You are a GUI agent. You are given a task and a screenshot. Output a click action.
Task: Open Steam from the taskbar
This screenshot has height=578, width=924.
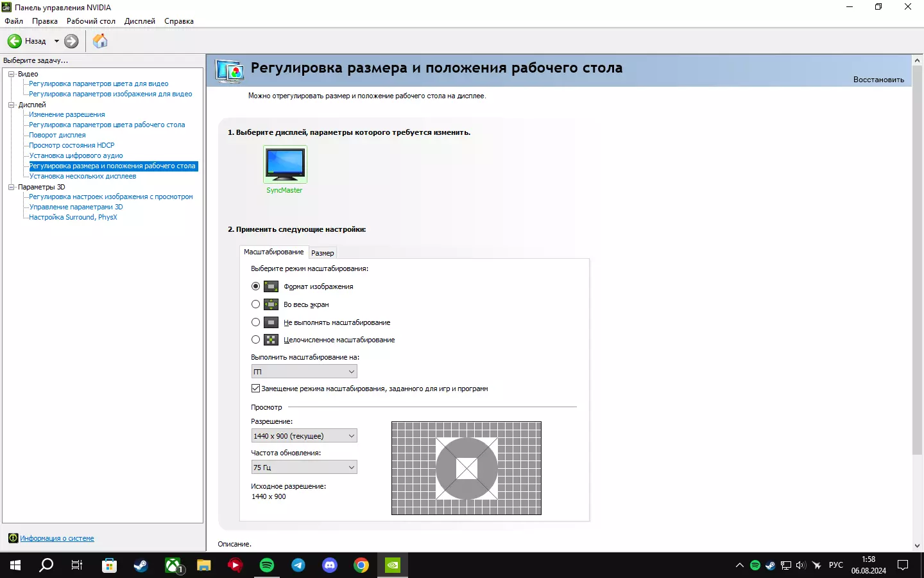click(x=141, y=565)
